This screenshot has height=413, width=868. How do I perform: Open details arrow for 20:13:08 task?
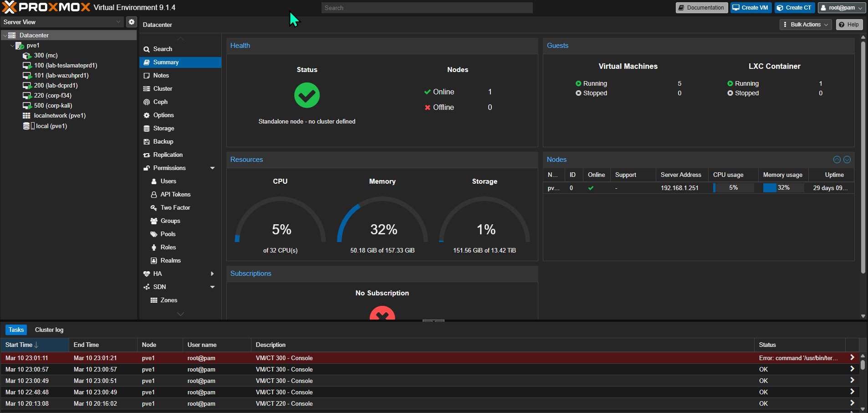coord(852,403)
